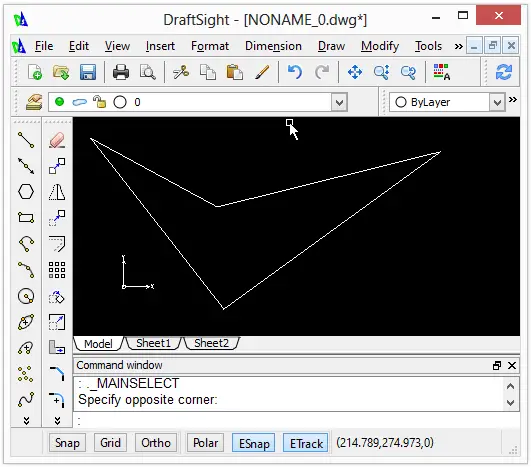Open the Layers Manager icon
Viewport: 531px width, 467px height.
pyautogui.click(x=34, y=102)
